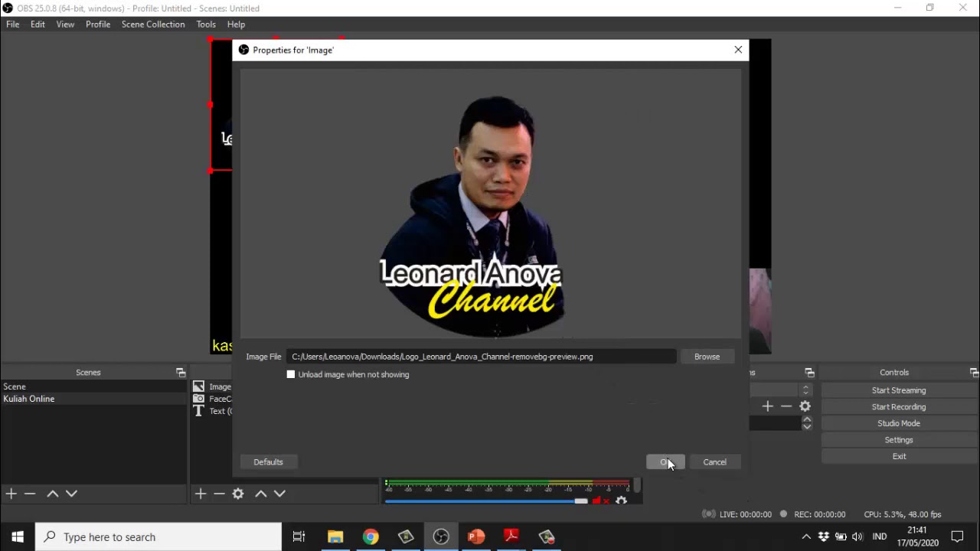Add scene transition with plus icon
The width and height of the screenshot is (980, 551).
[x=767, y=406]
